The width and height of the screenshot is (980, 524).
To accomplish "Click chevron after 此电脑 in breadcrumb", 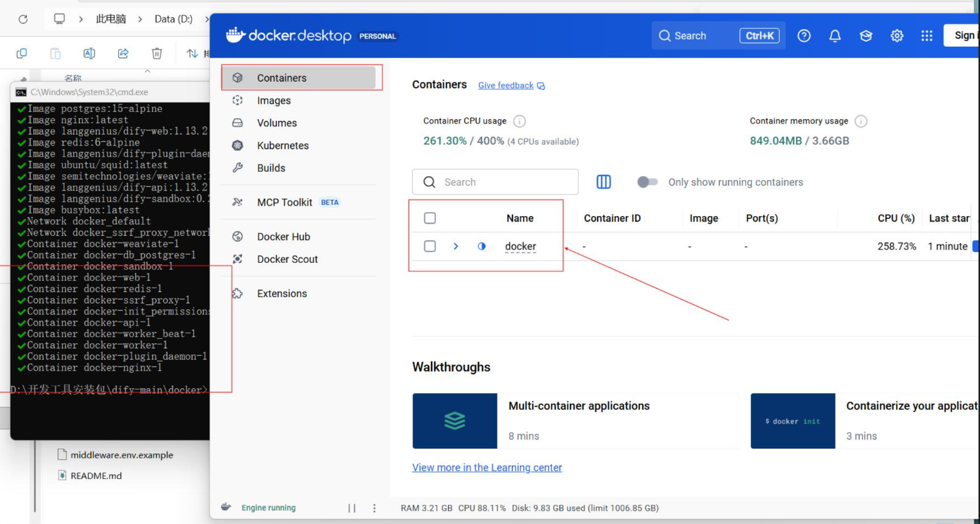I will pos(140,19).
